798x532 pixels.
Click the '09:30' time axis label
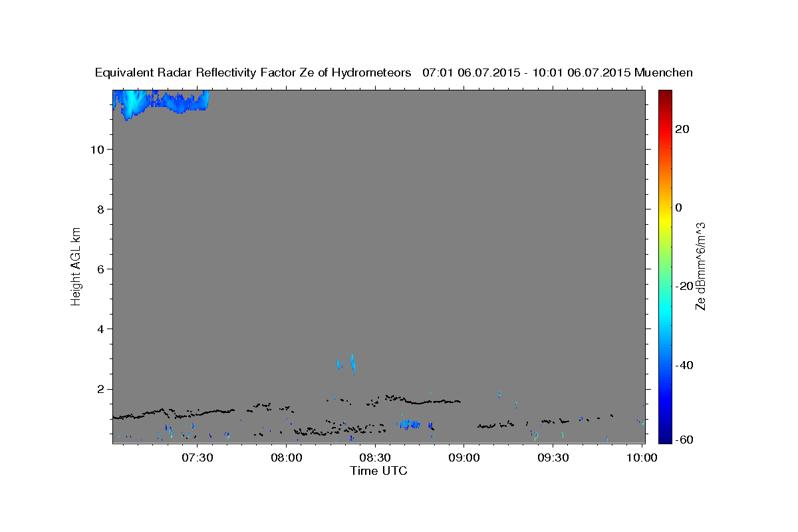pyautogui.click(x=553, y=458)
